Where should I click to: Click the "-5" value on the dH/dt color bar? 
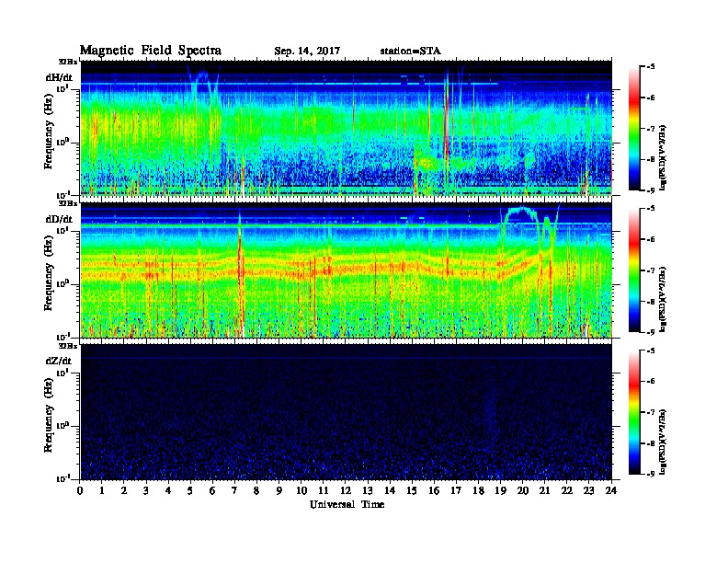click(651, 66)
